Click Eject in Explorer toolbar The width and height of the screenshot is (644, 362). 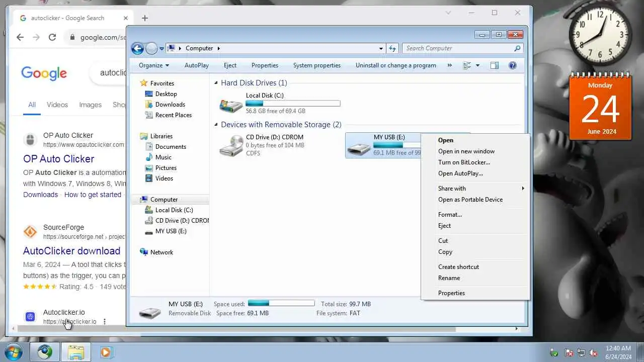230,65
